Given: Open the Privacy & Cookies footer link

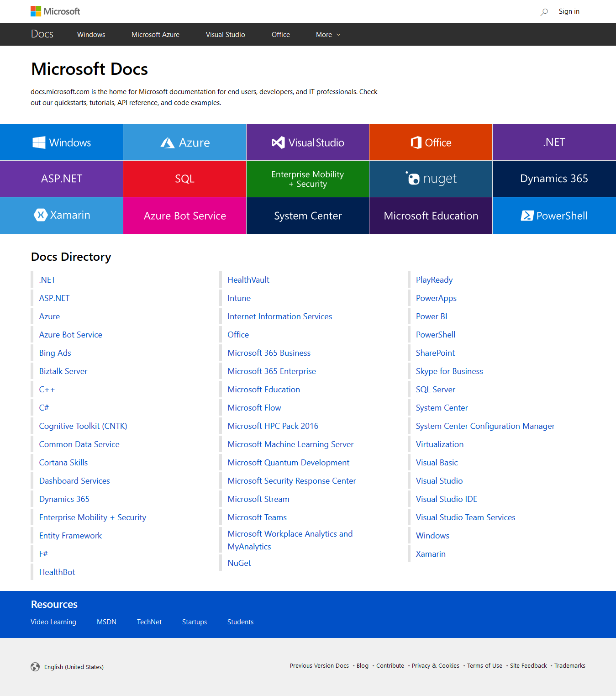Looking at the screenshot, I should (435, 665).
